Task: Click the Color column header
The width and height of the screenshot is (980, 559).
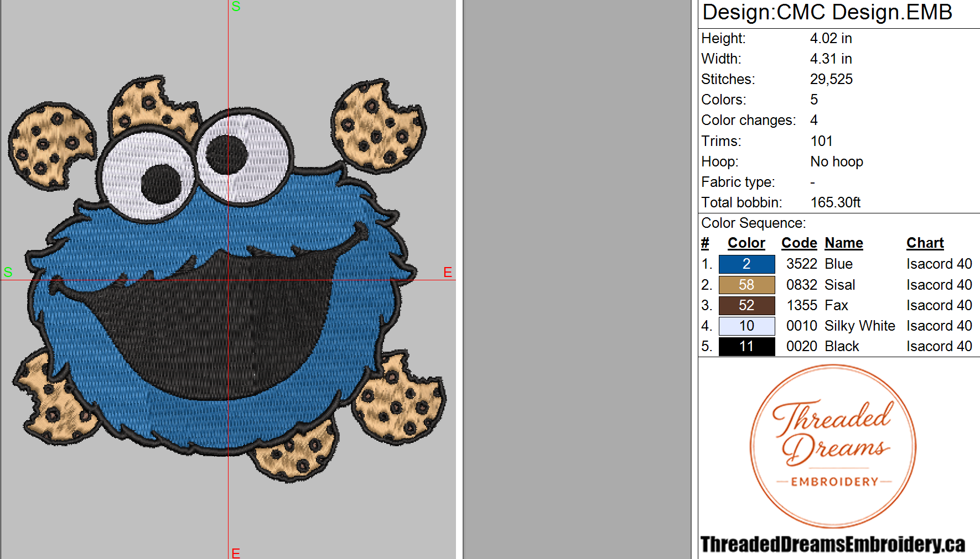Action: (746, 243)
